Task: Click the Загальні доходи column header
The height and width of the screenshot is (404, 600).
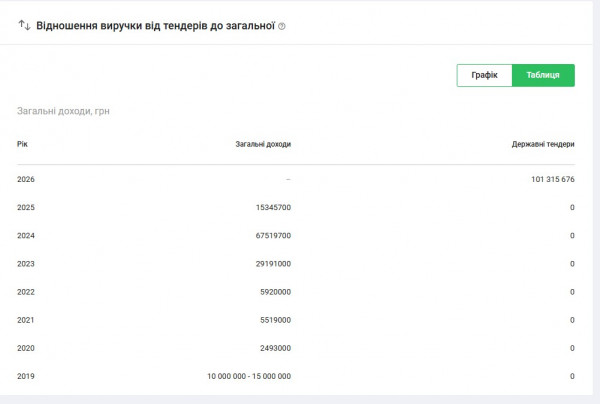Action: pyautogui.click(x=263, y=144)
